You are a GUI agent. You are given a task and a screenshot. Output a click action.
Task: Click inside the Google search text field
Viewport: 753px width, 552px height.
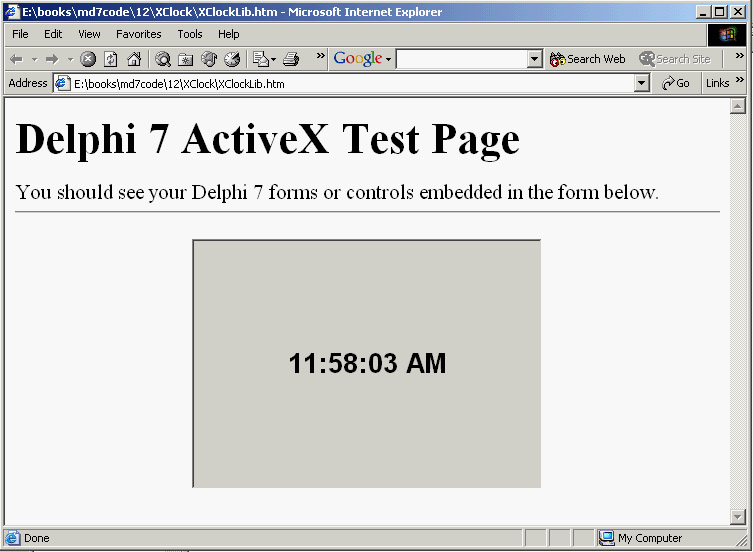click(460, 59)
